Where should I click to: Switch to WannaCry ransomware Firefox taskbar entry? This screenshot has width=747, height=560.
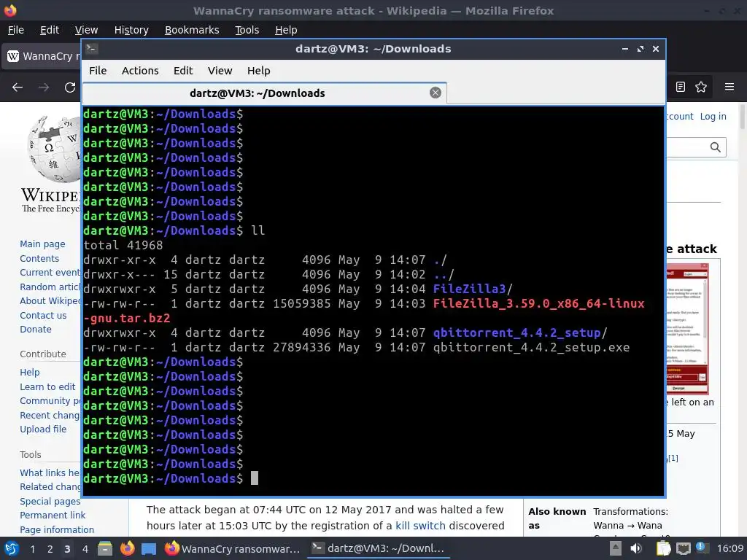pos(233,548)
